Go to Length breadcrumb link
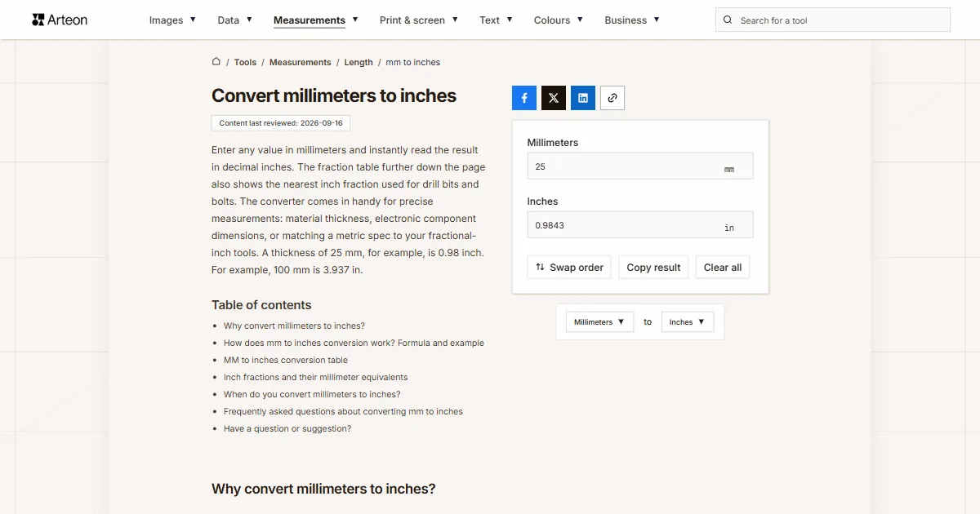980x514 pixels. click(359, 62)
